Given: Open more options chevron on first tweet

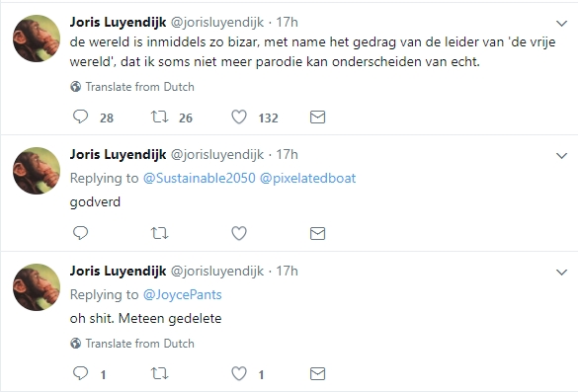Looking at the screenshot, I should tap(561, 24).
